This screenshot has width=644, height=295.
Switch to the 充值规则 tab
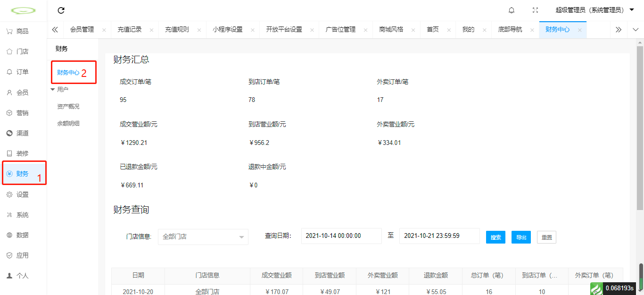click(x=177, y=29)
